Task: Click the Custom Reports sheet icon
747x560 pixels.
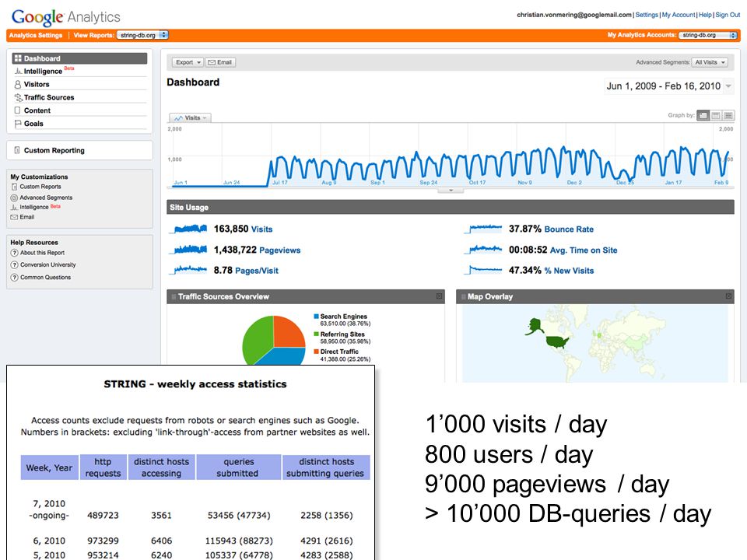Action: tap(14, 187)
